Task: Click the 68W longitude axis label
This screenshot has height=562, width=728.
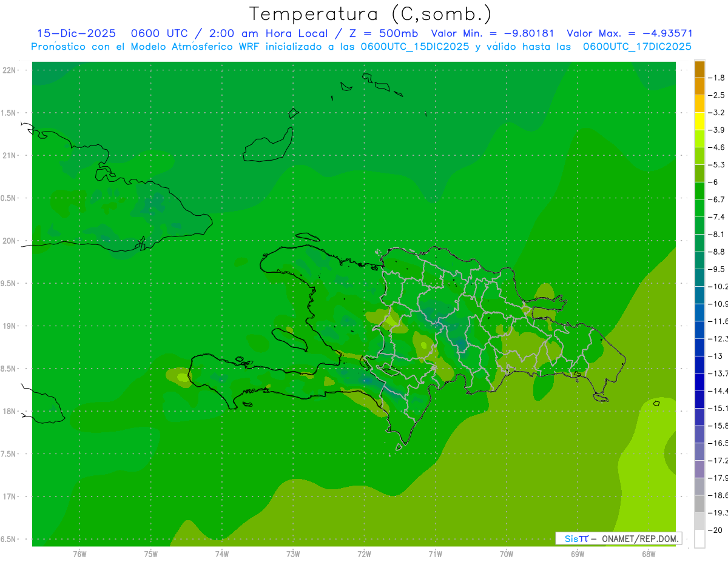Action: coord(649,554)
